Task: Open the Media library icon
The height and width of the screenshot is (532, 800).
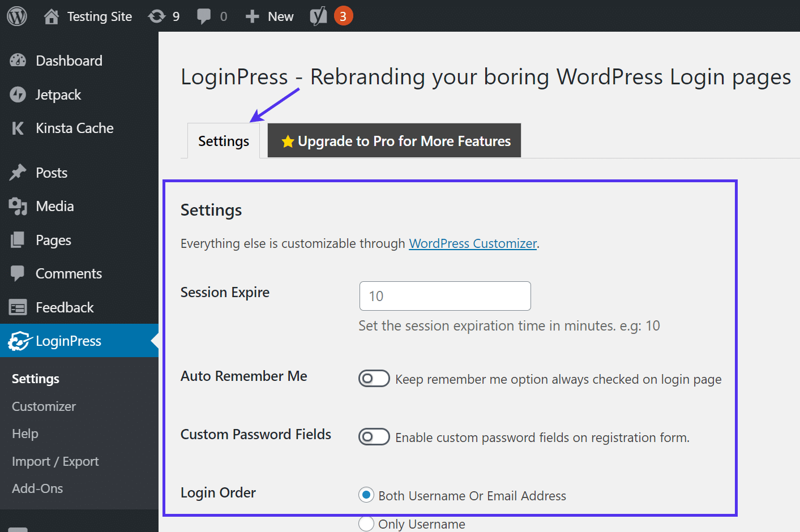Action: point(18,206)
